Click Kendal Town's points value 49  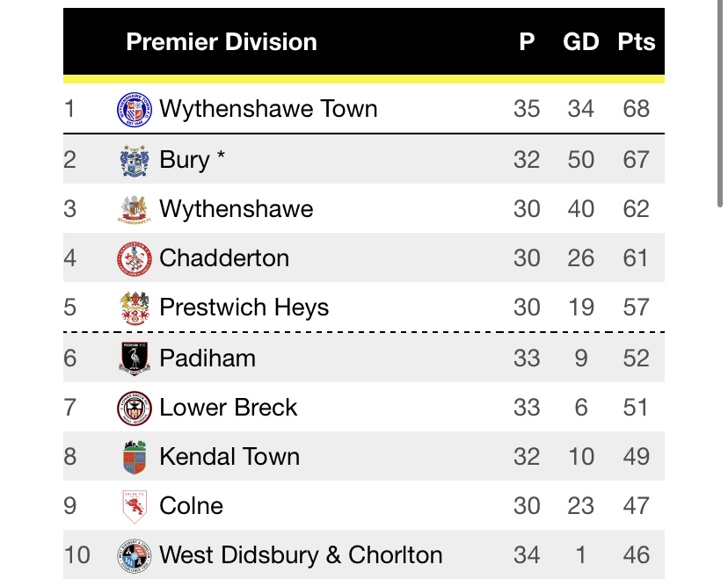coord(636,457)
